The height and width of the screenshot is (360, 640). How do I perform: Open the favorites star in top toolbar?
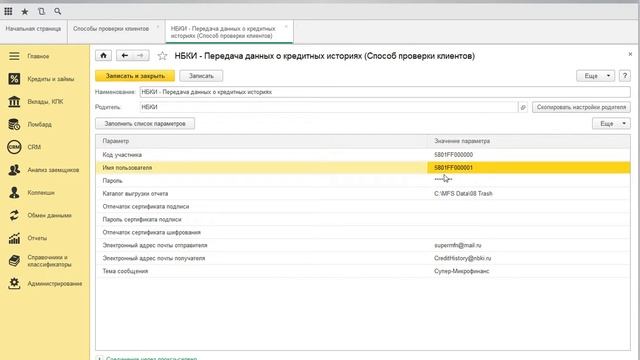(x=24, y=11)
